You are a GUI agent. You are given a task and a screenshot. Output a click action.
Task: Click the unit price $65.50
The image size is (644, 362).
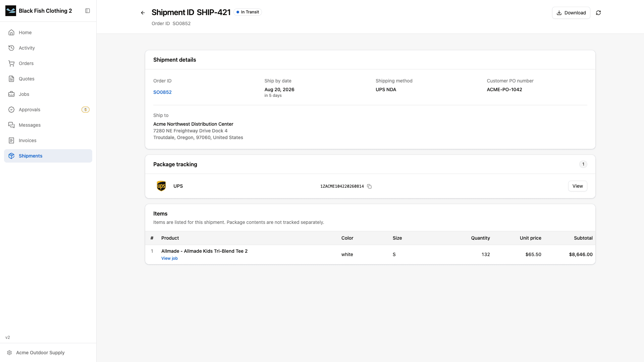click(533, 254)
